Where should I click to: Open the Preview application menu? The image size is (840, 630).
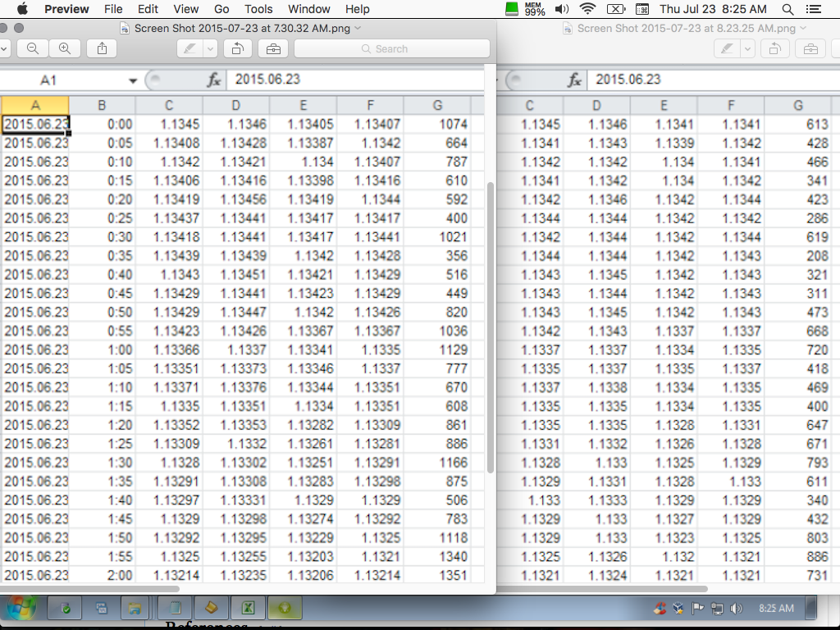point(66,9)
